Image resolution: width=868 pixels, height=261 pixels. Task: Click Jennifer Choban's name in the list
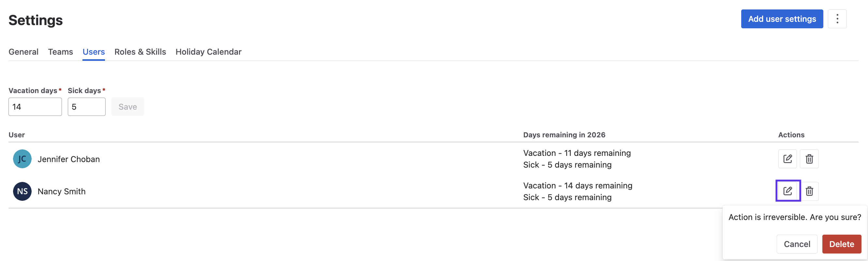(x=69, y=159)
